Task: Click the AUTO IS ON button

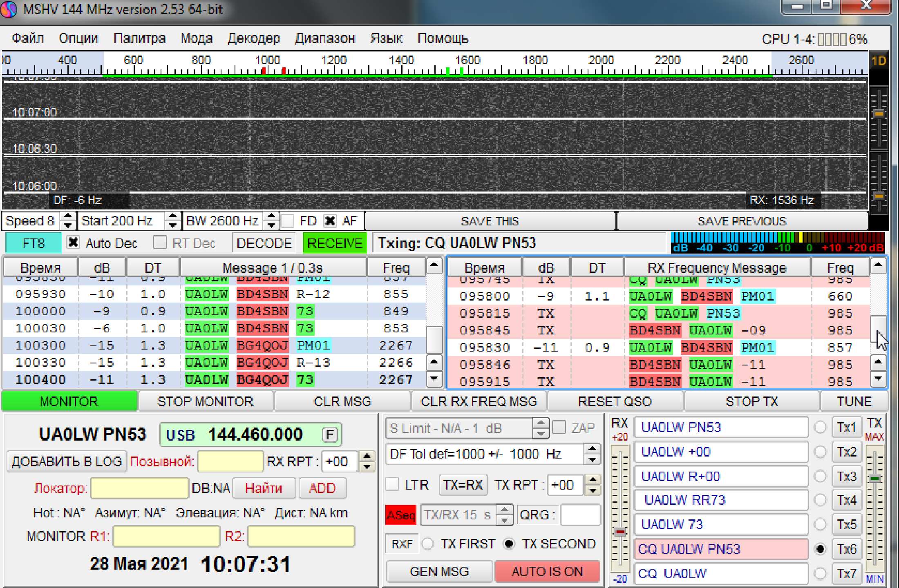Action: click(x=547, y=571)
